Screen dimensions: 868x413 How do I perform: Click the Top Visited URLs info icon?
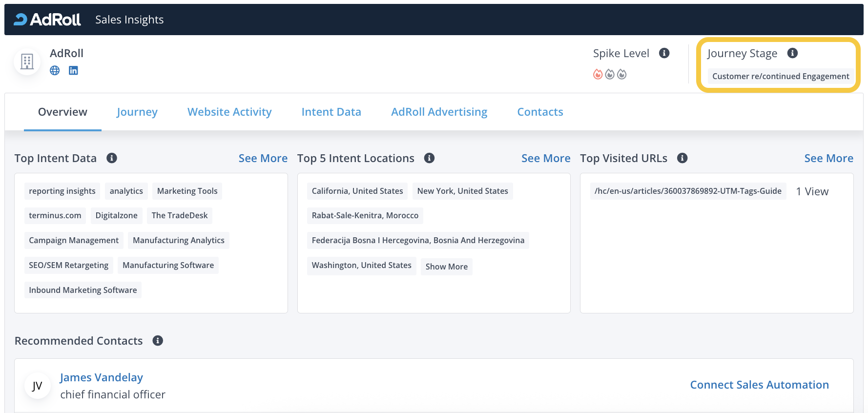point(682,158)
